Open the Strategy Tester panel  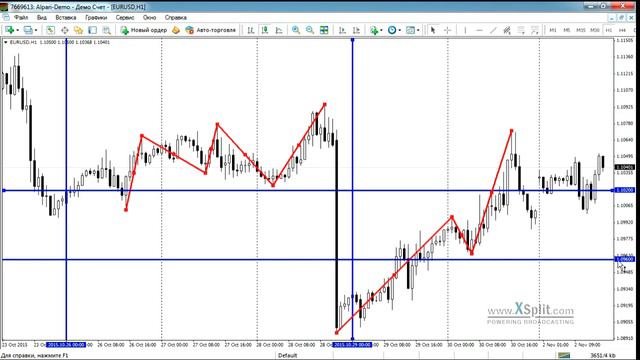[x=107, y=30]
